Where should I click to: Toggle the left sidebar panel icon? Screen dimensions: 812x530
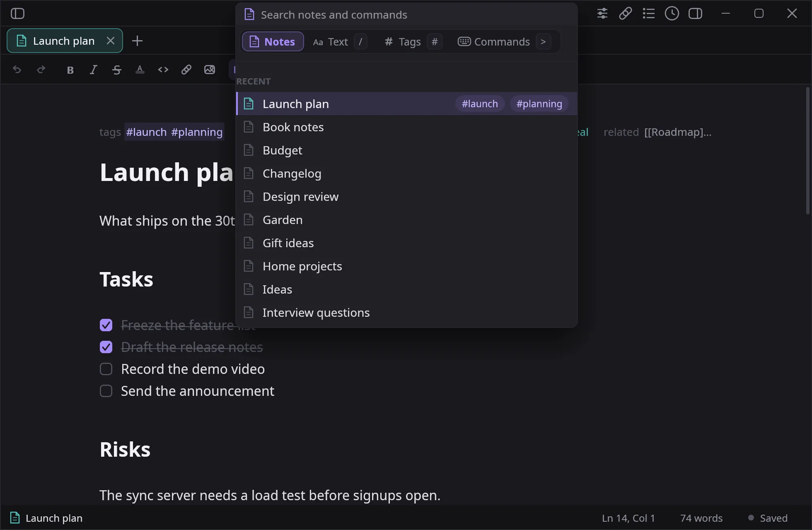17,14
